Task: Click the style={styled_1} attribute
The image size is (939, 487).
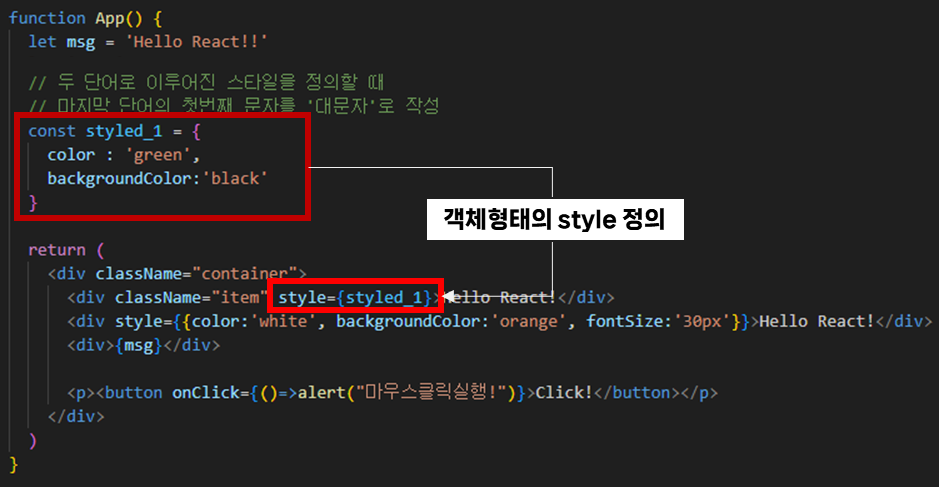Action: (x=355, y=298)
